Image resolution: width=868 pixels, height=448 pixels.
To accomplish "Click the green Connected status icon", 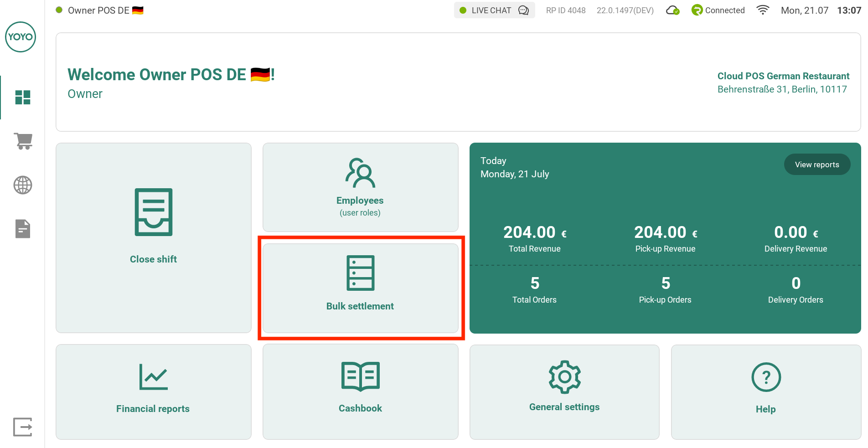I will pyautogui.click(x=697, y=10).
